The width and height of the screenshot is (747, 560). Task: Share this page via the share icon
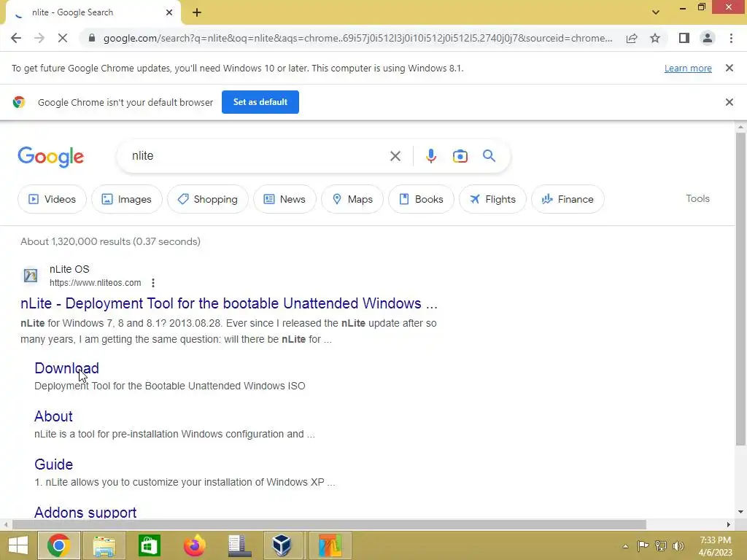632,38
